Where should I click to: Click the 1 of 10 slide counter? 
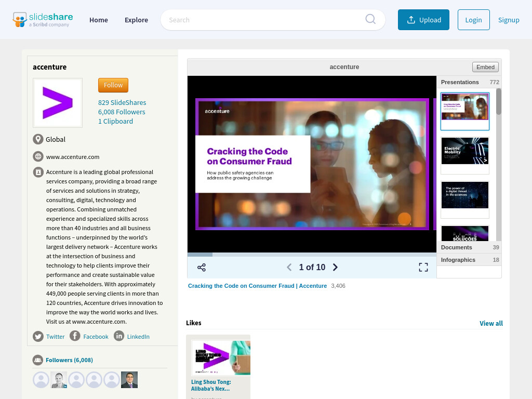tap(312, 268)
